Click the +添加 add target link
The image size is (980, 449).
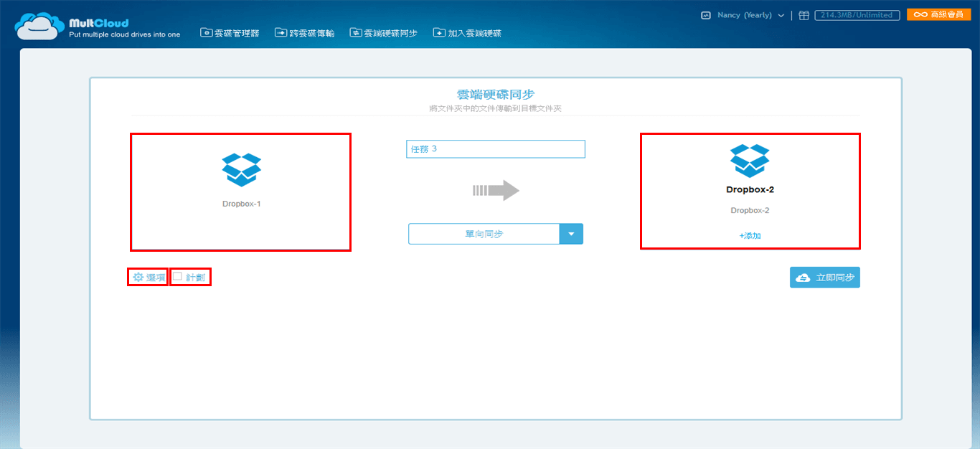[750, 235]
